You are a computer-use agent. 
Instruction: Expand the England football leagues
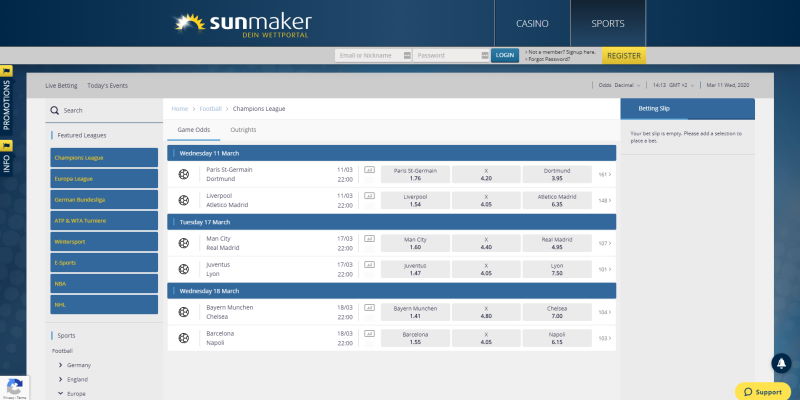click(x=61, y=380)
